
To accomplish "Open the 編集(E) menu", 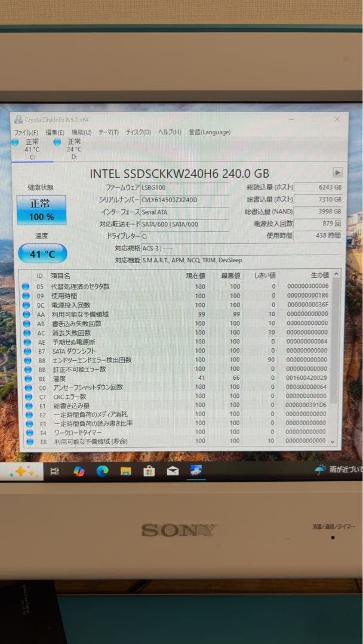I will (55, 132).
